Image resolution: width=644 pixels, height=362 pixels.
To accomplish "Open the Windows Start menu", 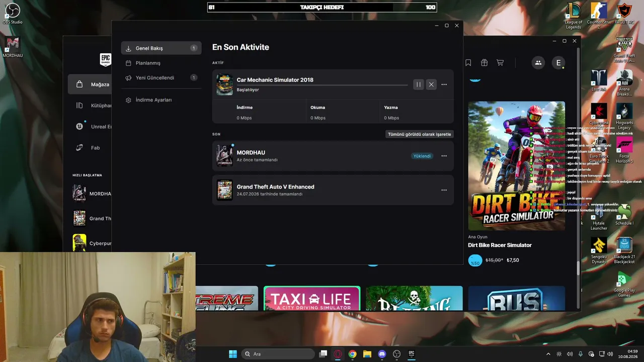I will [x=233, y=354].
